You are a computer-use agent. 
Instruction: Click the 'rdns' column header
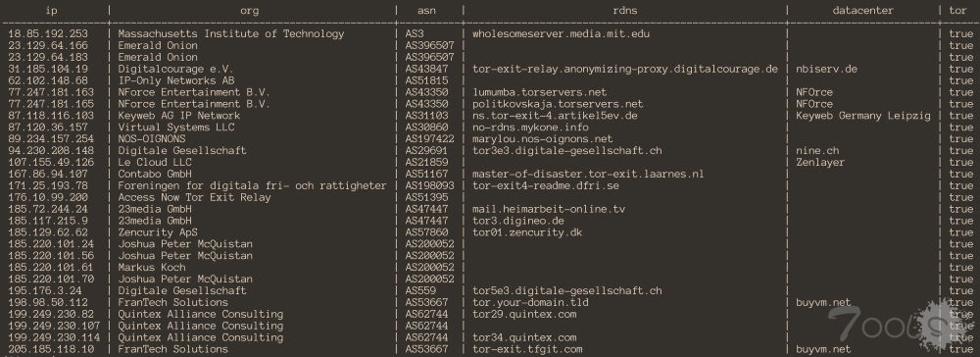625,11
